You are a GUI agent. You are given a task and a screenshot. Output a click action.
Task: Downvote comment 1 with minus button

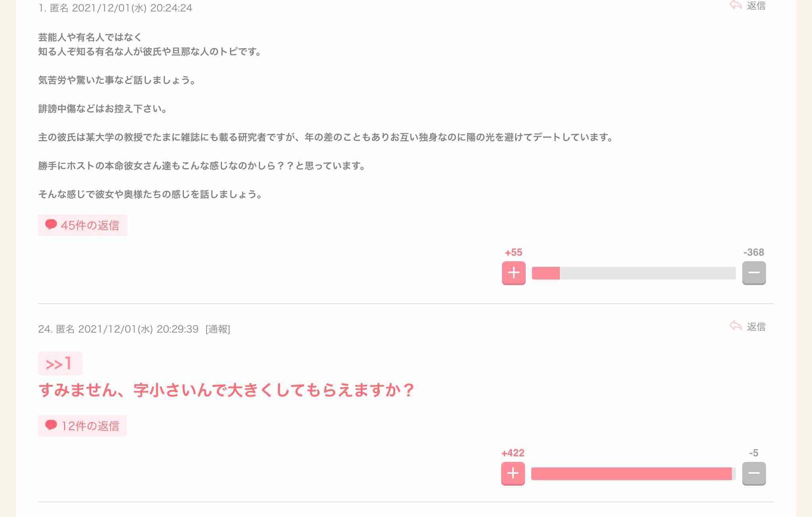(x=754, y=273)
